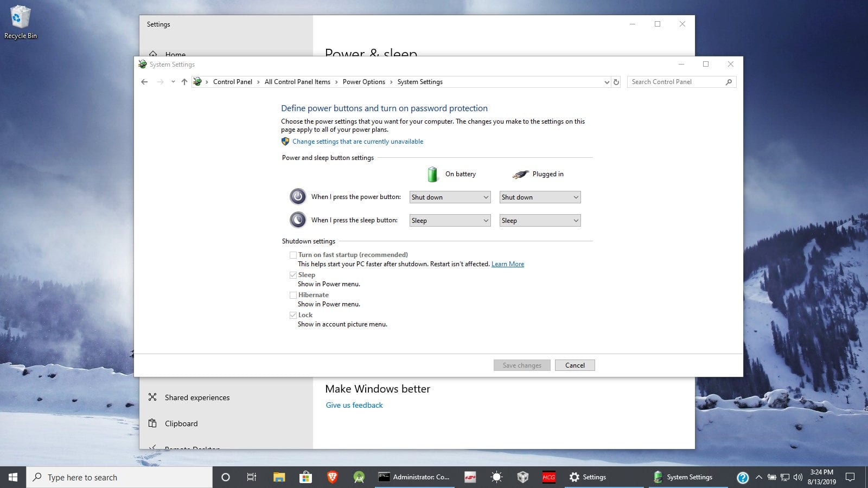
Task: Click the back arrow in navigation bar
Action: 144,82
